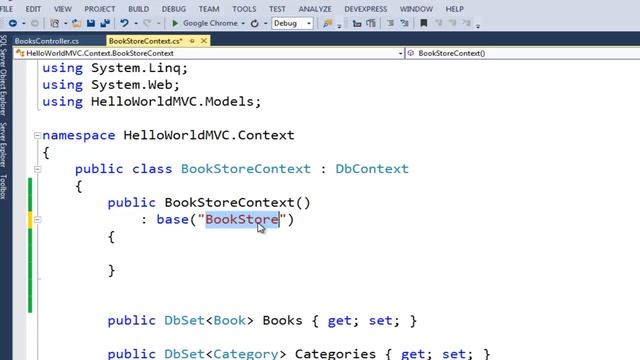
Task: Click DbSet<Book> Books property line
Action: [x=262, y=321]
